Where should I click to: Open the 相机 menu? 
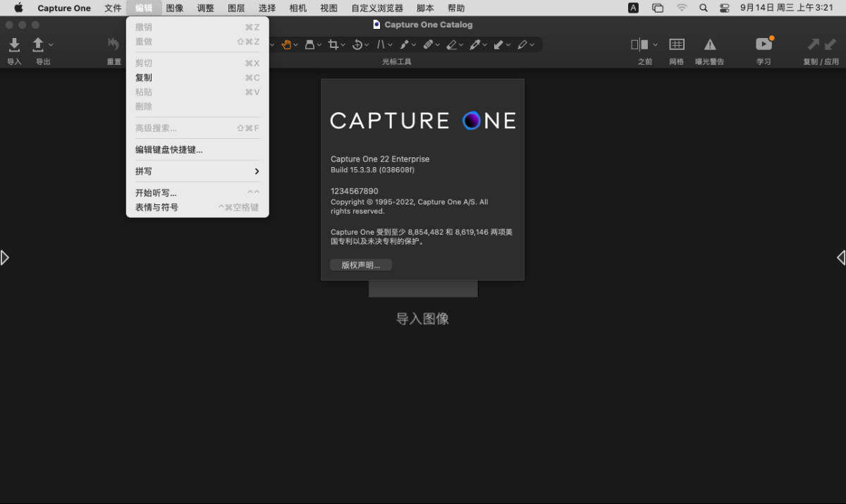[298, 8]
